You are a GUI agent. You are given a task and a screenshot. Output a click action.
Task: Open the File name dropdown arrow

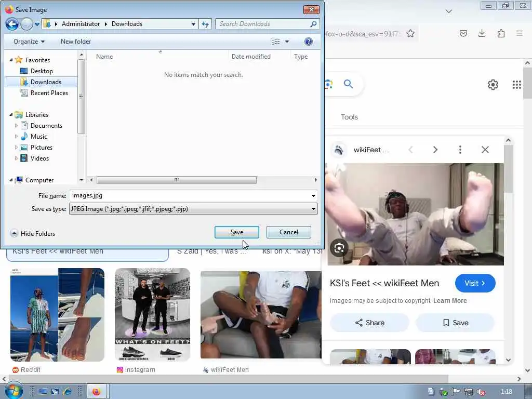click(x=313, y=195)
